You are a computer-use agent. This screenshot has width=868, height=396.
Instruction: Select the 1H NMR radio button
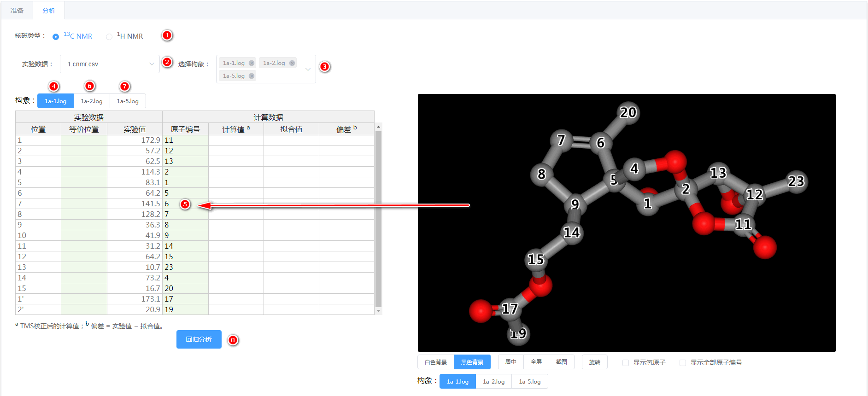point(109,37)
